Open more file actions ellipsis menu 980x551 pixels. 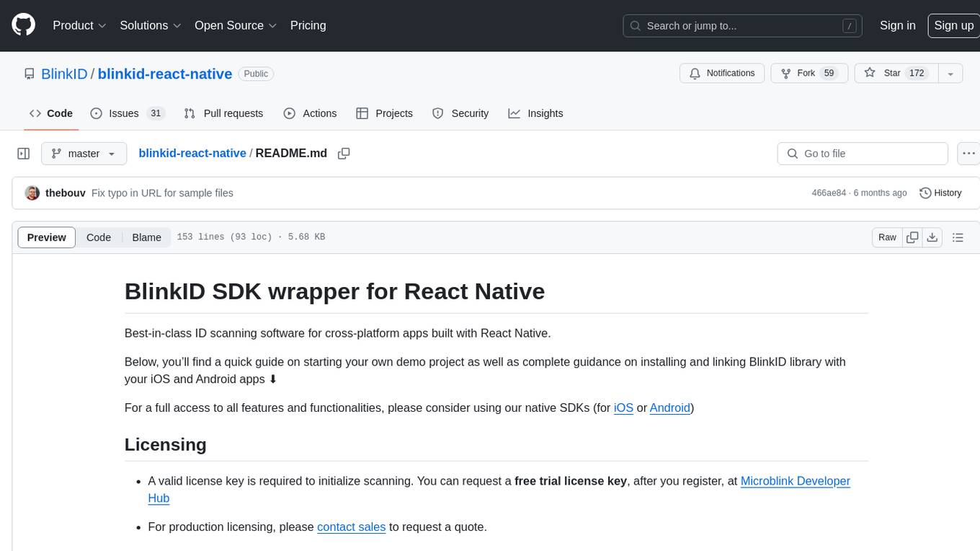[969, 154]
